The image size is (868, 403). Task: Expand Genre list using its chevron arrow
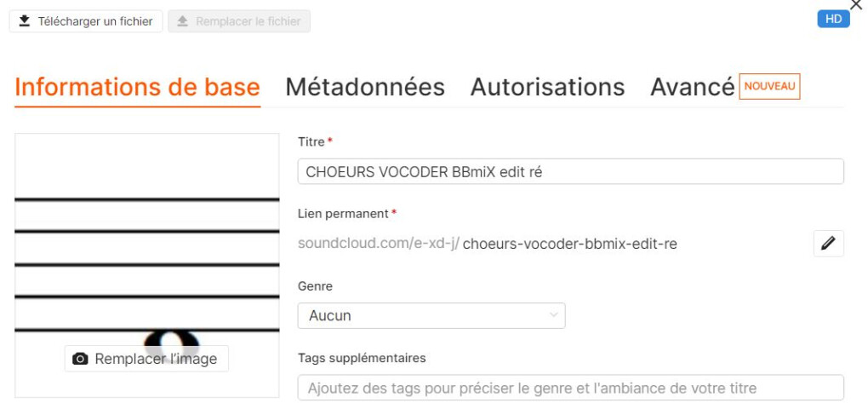554,315
